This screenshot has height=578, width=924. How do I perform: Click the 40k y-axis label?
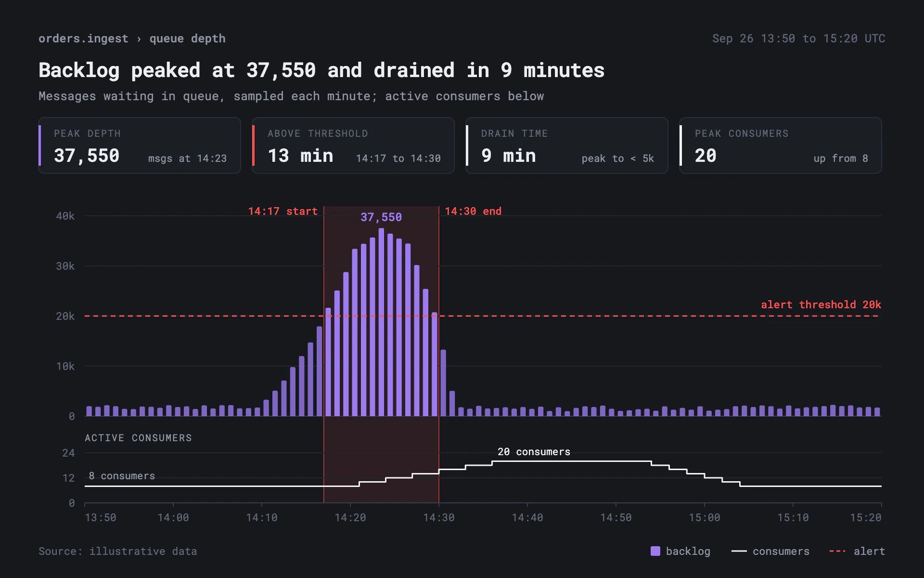[x=65, y=216]
